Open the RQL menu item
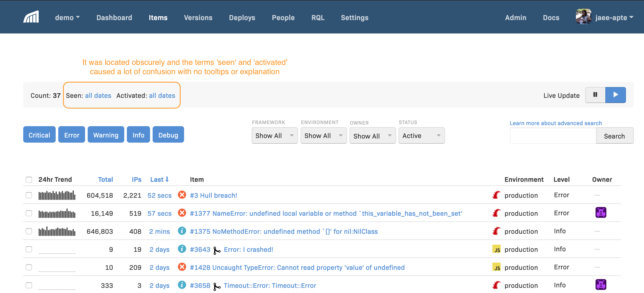Image resolution: width=644 pixels, height=293 pixels. pyautogui.click(x=318, y=18)
